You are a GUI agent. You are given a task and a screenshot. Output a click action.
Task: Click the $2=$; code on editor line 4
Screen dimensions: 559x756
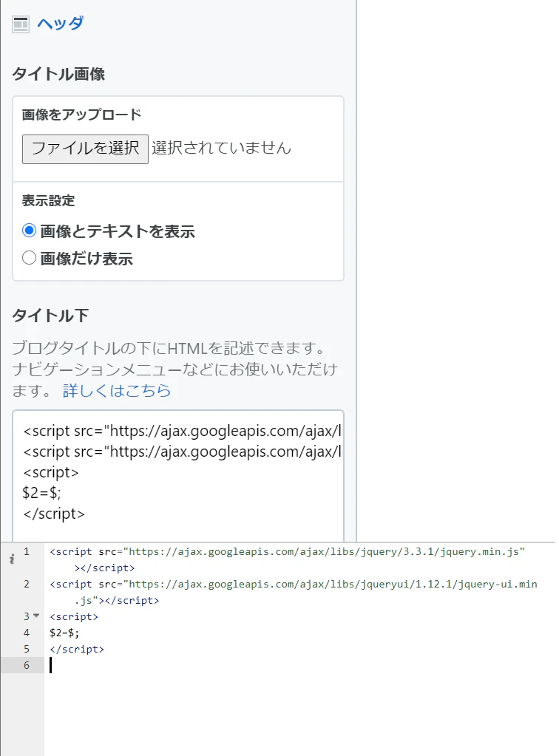[x=64, y=633]
